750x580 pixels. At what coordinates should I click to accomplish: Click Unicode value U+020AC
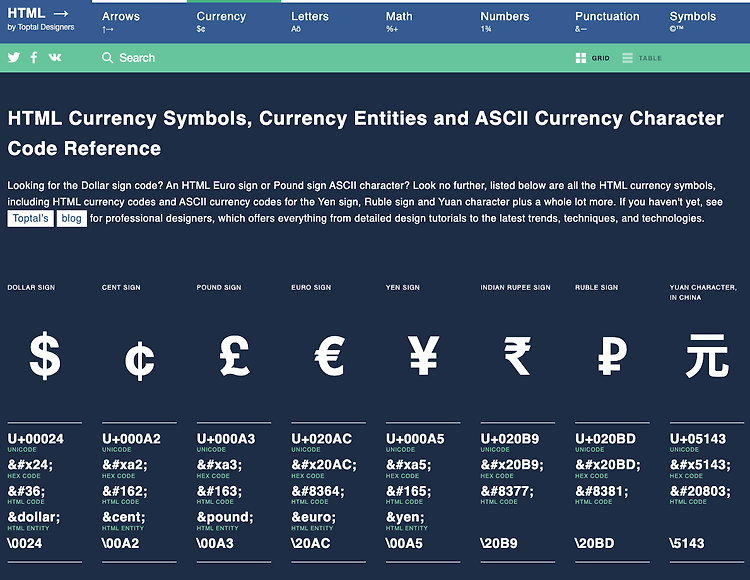click(321, 438)
